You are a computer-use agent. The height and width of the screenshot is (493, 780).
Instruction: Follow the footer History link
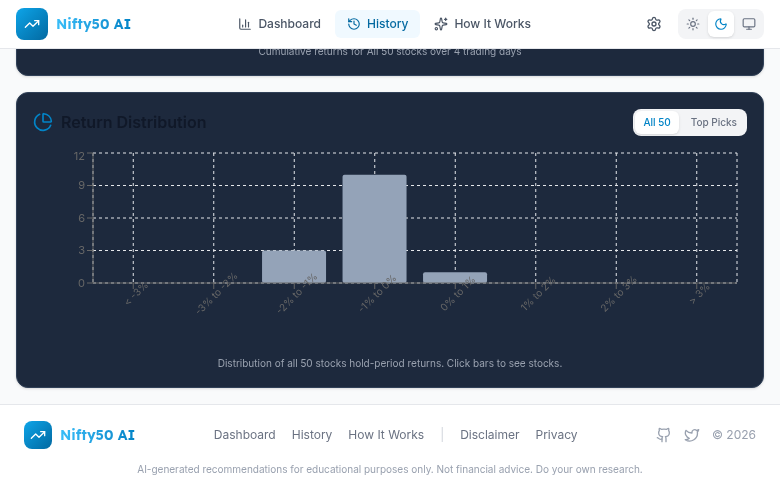tap(312, 435)
